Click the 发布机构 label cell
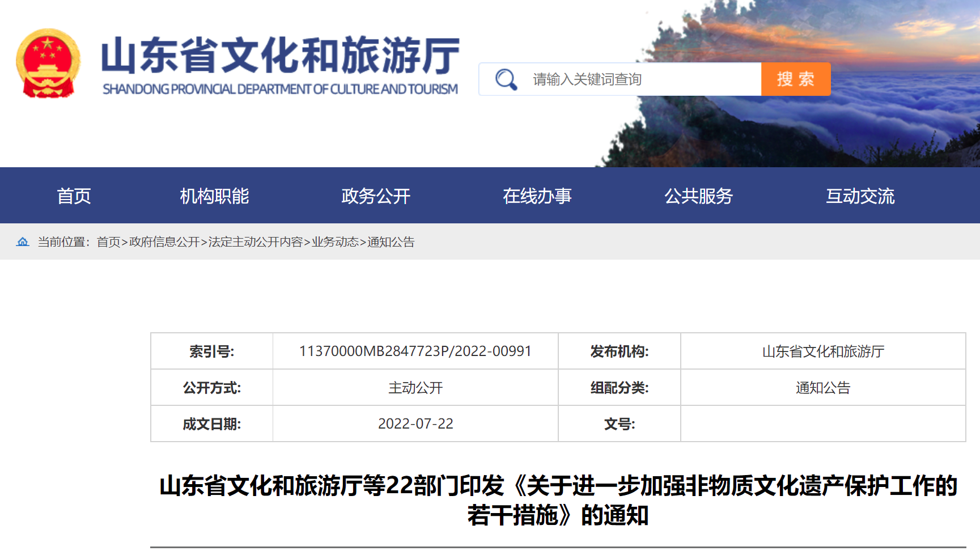Viewport: 980px width, 555px height. tap(620, 351)
